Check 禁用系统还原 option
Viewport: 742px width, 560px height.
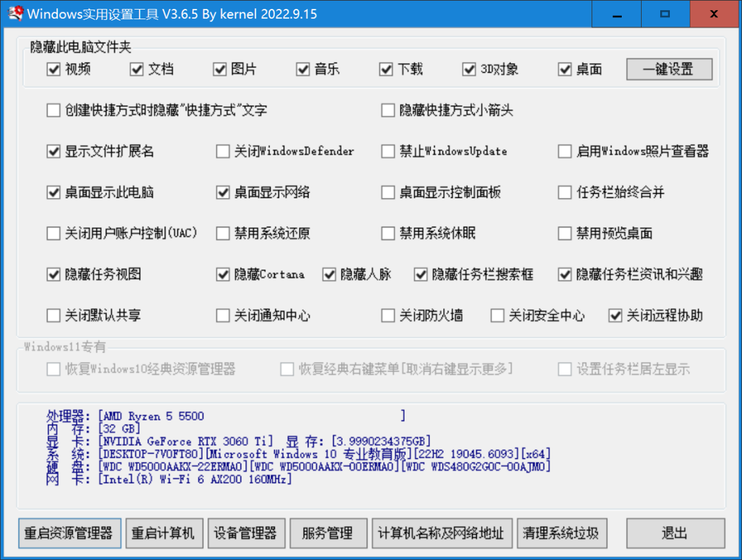[x=223, y=234]
